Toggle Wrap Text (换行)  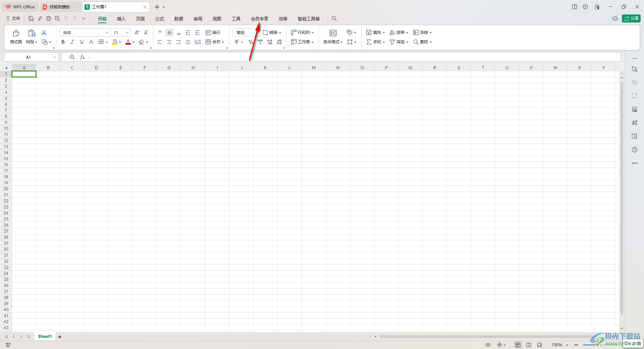(213, 33)
